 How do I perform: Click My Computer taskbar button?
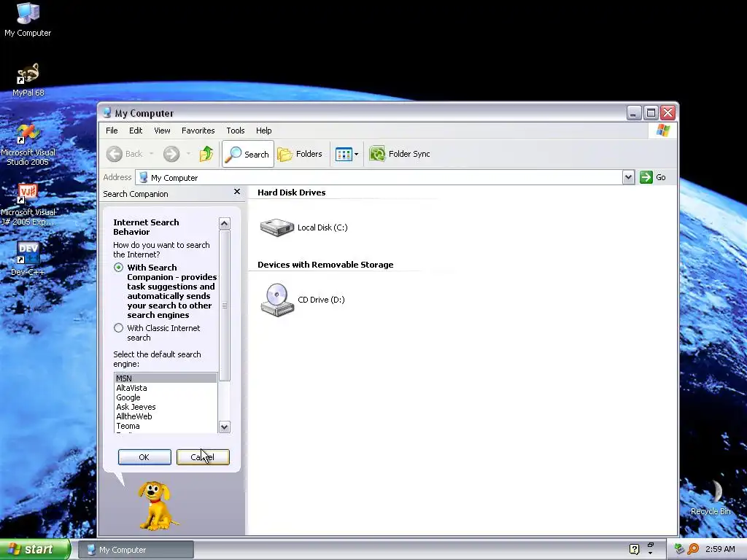pyautogui.click(x=136, y=550)
